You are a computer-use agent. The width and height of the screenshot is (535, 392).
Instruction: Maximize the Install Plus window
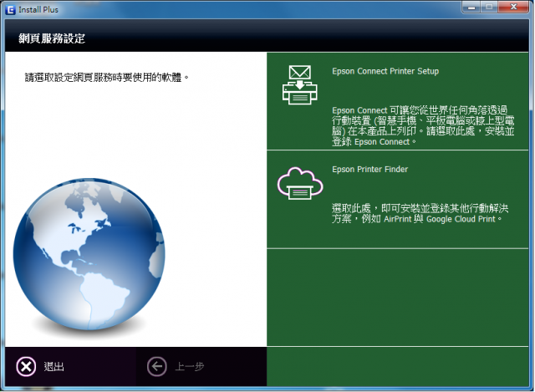tap(489, 8)
